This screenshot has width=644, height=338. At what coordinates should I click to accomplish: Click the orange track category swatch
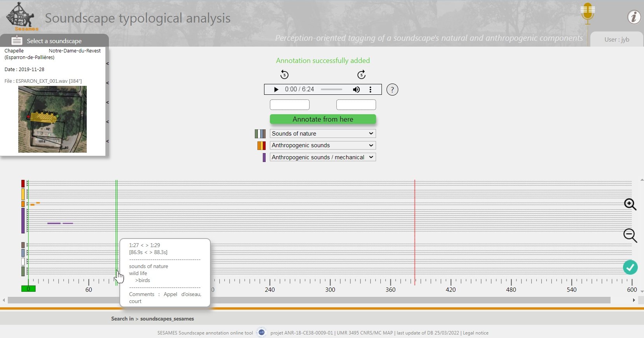23,204
